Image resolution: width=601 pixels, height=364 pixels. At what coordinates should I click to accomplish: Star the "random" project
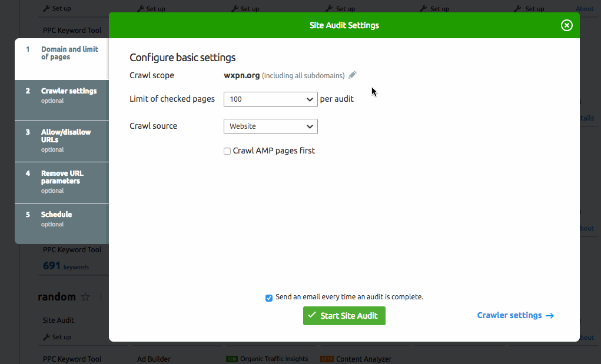[85, 297]
